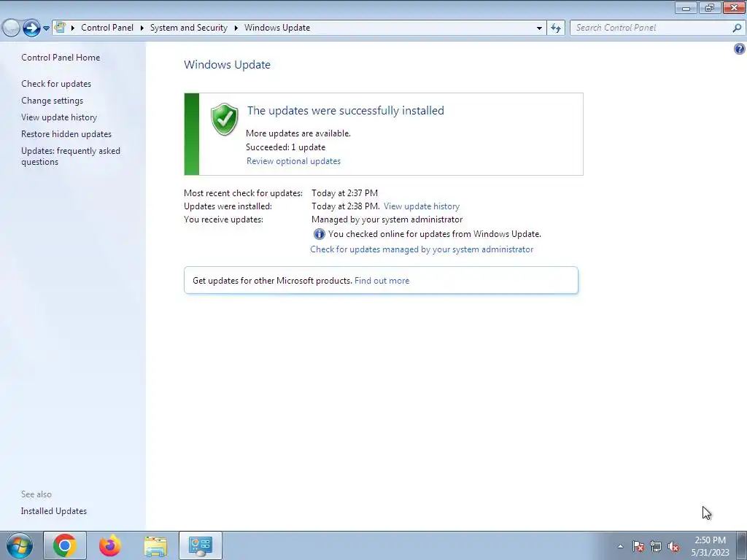The height and width of the screenshot is (560, 747).
Task: Open the Windows Start button
Action: [19, 545]
